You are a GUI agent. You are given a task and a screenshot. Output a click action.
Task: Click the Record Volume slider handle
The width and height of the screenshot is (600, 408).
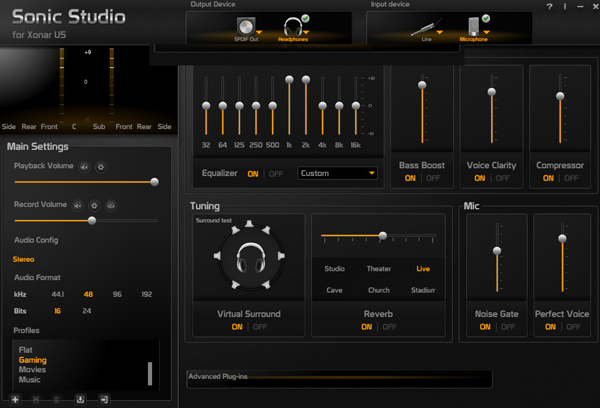[92, 220]
